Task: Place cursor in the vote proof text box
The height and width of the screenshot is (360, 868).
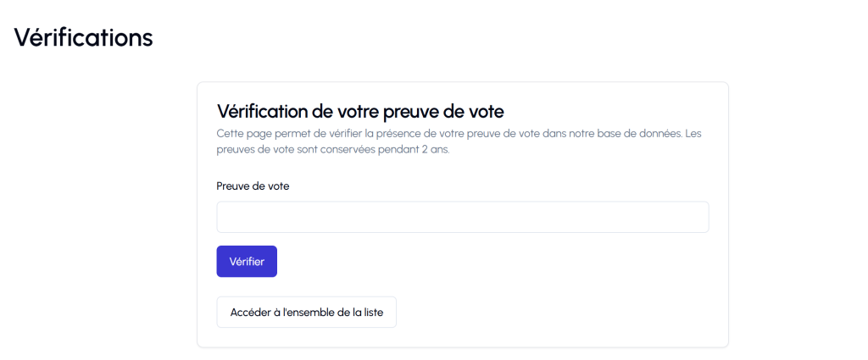Action: [462, 217]
